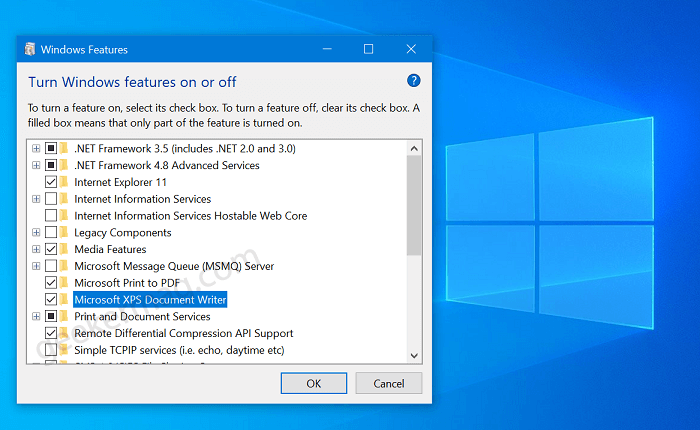Screen dimensions: 700x430
Task: Click OK to apply feature changes
Action: tap(313, 383)
